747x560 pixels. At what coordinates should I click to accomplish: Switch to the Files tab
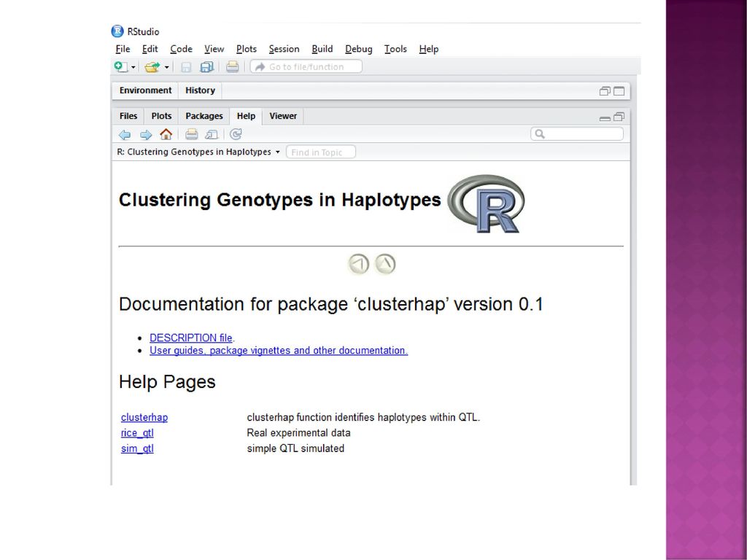[x=128, y=116]
